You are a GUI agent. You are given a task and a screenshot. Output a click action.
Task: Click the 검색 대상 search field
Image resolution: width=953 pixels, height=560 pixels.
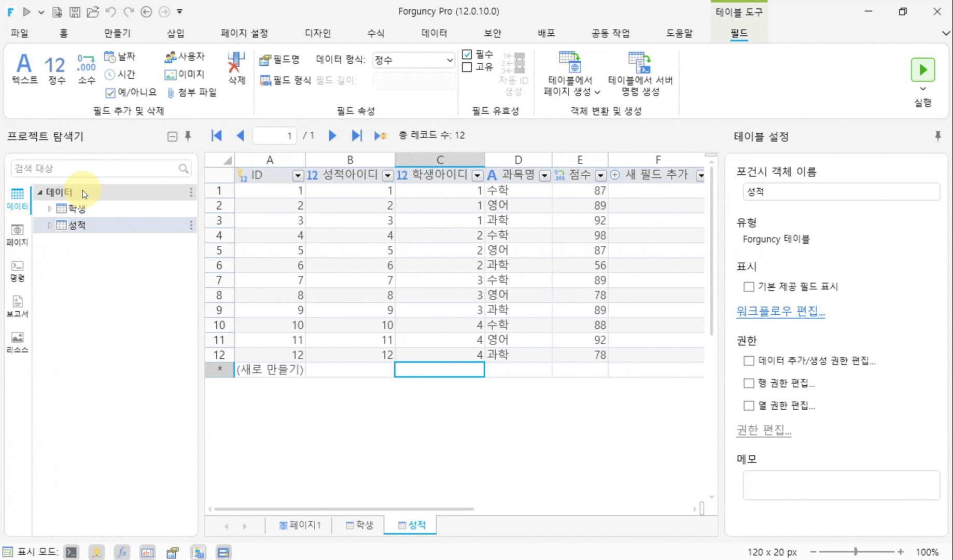[x=101, y=169]
